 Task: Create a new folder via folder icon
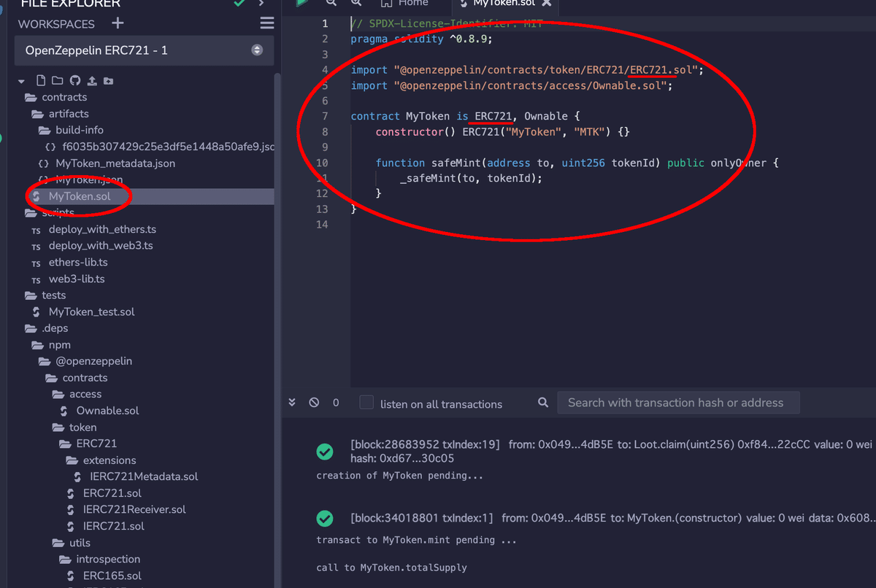tap(57, 80)
